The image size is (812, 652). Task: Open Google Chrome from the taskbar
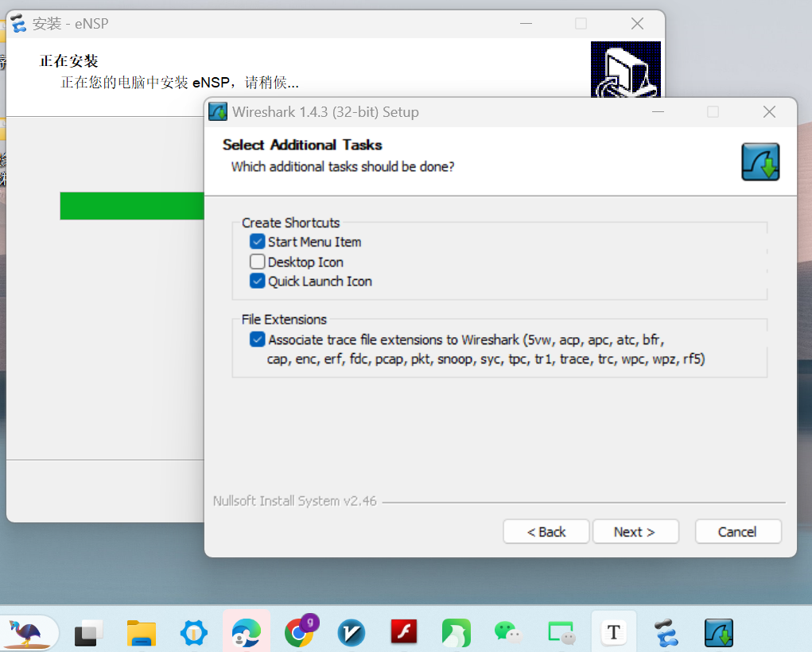[x=299, y=633]
